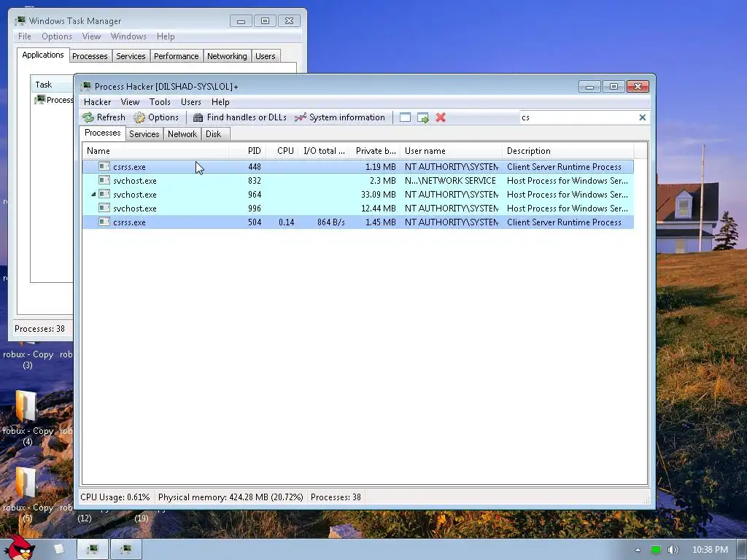Sort by the Description column header

tap(568, 151)
